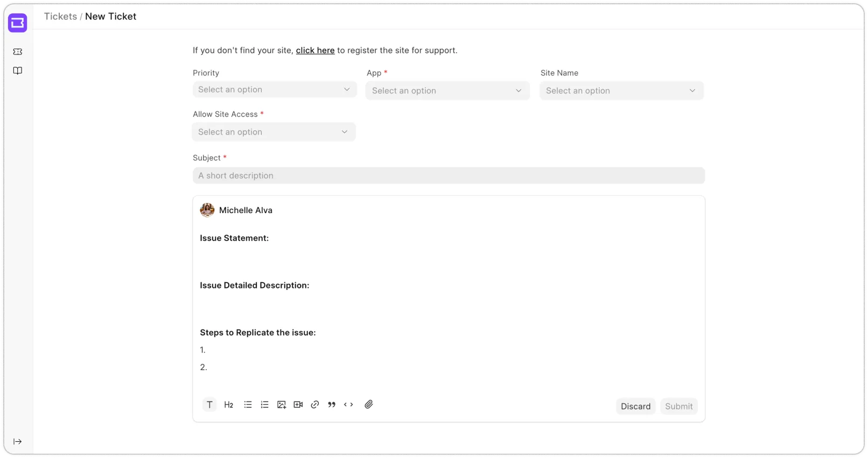Follow the "click here" registration link
Viewport: 868px width, 458px height.
pos(315,51)
